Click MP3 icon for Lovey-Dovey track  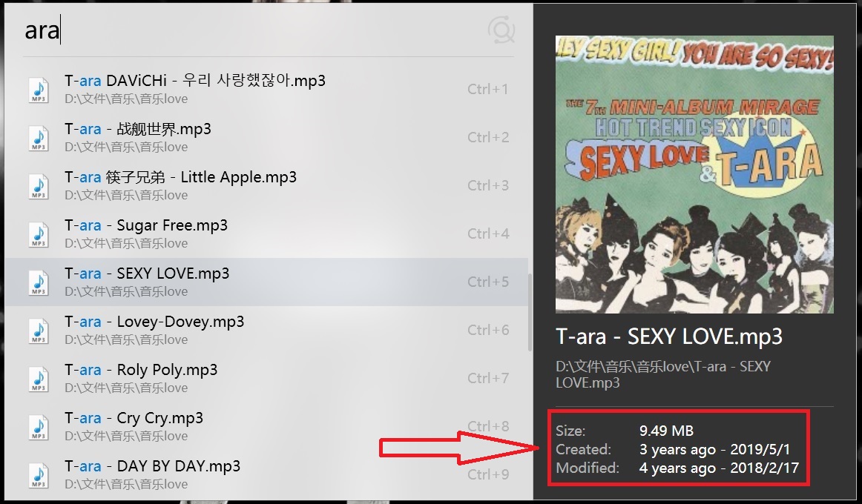(39, 331)
